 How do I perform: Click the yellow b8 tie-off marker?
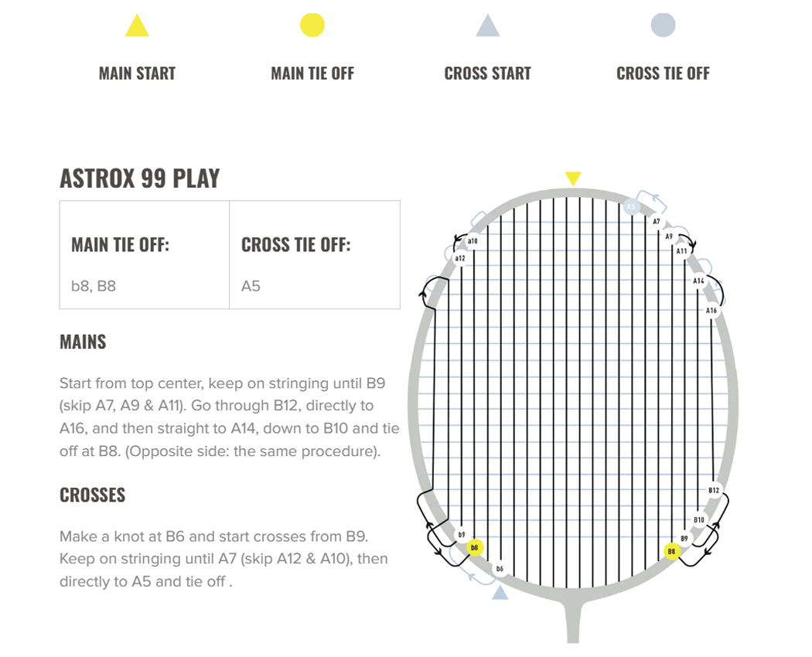475,548
